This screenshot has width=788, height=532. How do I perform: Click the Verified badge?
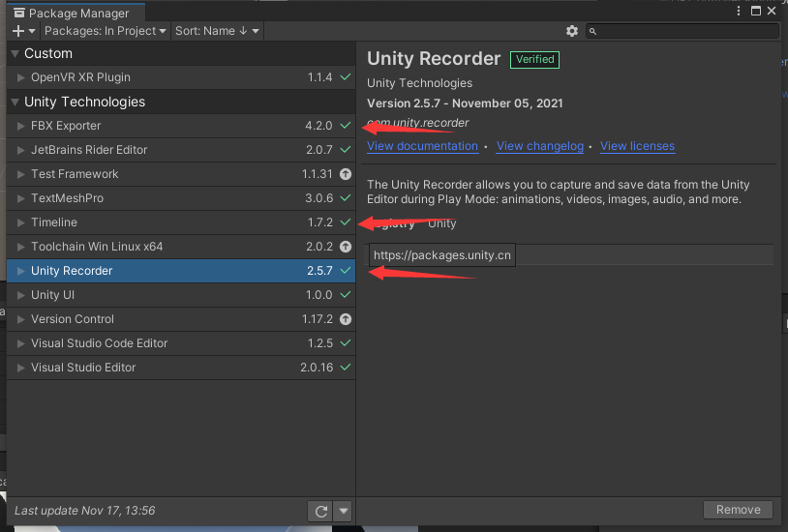(x=534, y=60)
